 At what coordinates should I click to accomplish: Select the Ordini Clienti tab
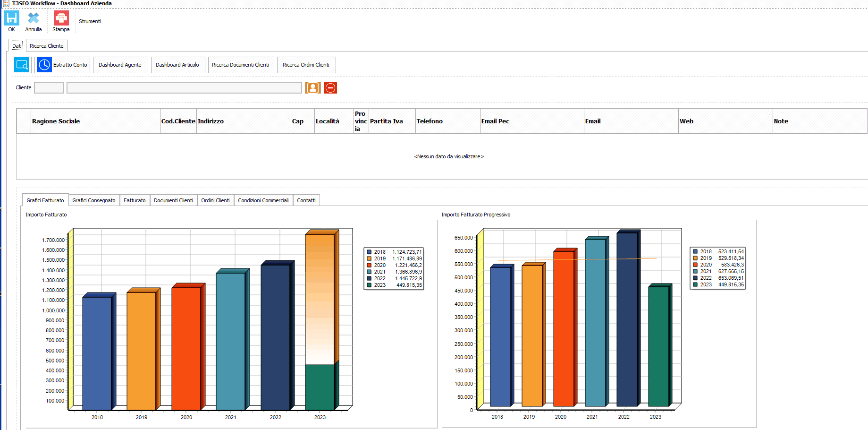215,200
